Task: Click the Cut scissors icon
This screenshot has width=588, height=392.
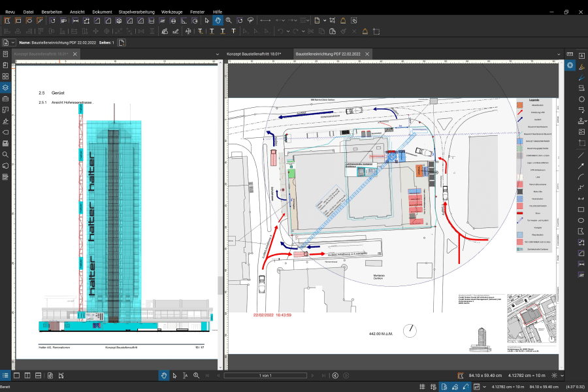Action: (310, 31)
